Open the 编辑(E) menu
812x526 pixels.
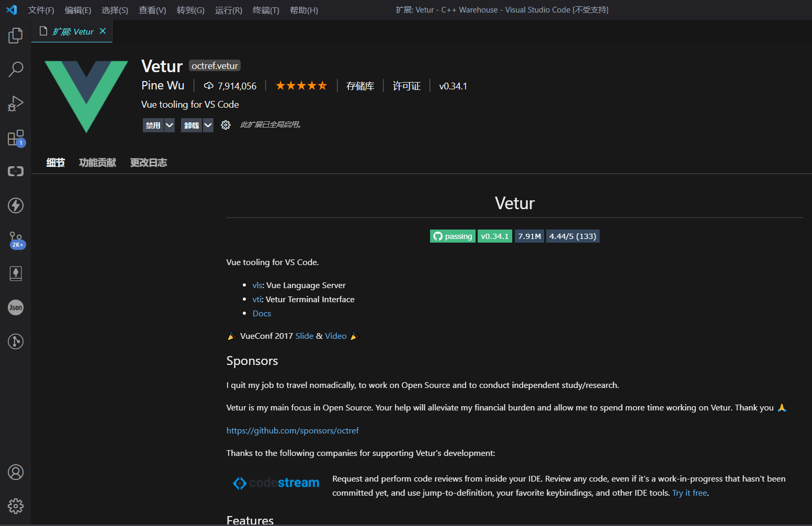coord(78,10)
